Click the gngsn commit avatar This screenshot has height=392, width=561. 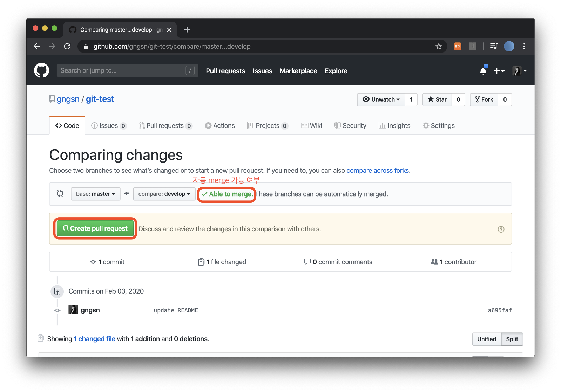point(73,310)
